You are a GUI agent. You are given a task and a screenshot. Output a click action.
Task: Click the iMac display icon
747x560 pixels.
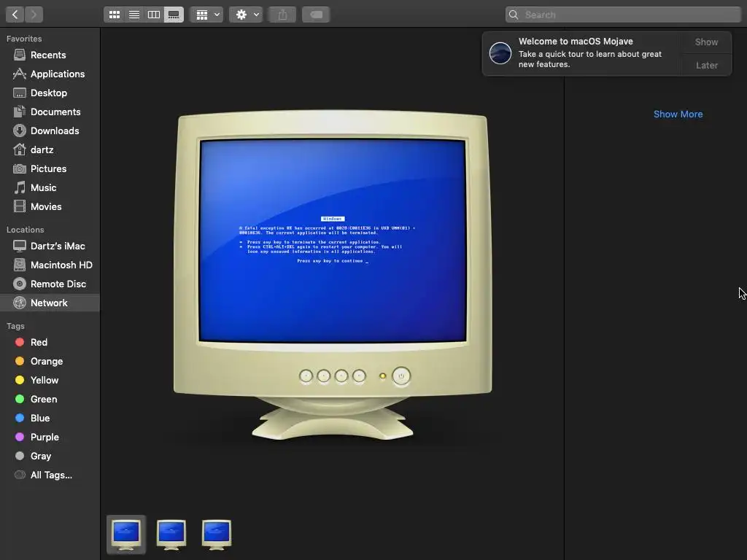[20, 246]
